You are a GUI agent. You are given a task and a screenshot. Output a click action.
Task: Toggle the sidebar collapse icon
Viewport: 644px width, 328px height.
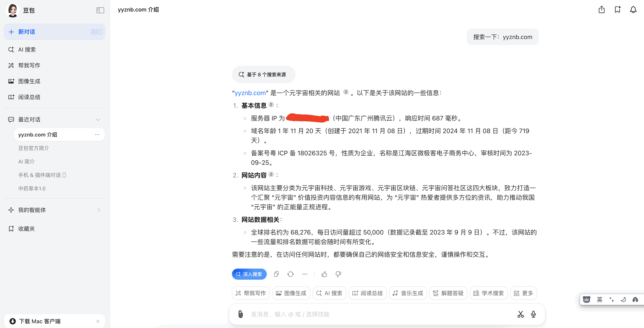click(100, 10)
